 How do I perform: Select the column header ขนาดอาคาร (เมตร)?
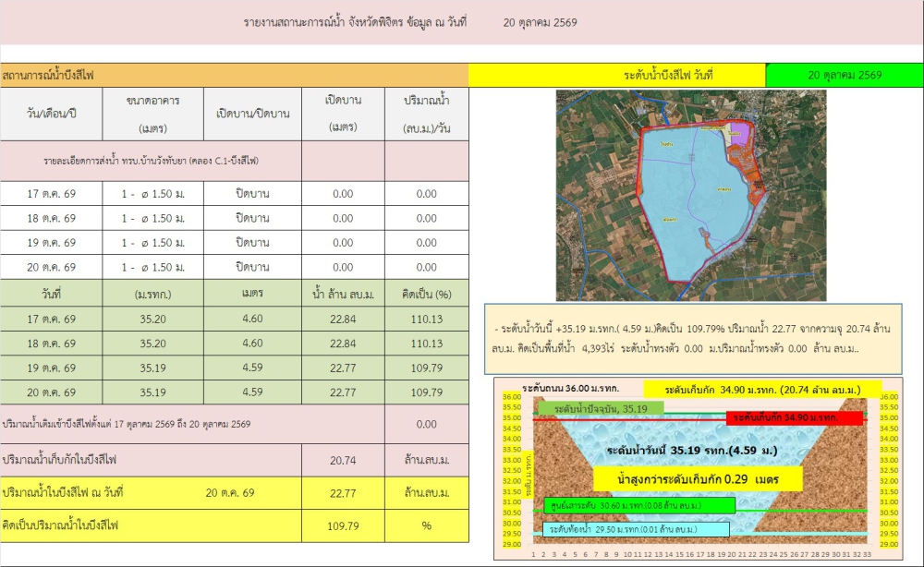click(153, 115)
